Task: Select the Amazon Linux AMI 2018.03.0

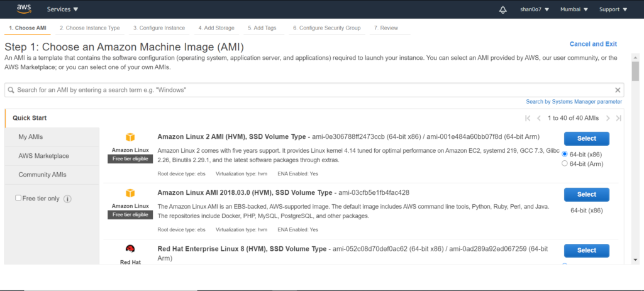Action: (x=587, y=195)
